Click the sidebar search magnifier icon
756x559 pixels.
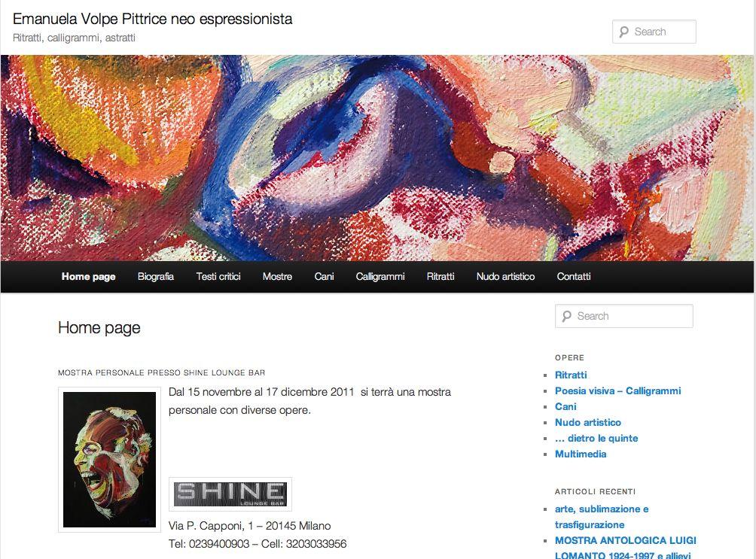(x=567, y=316)
